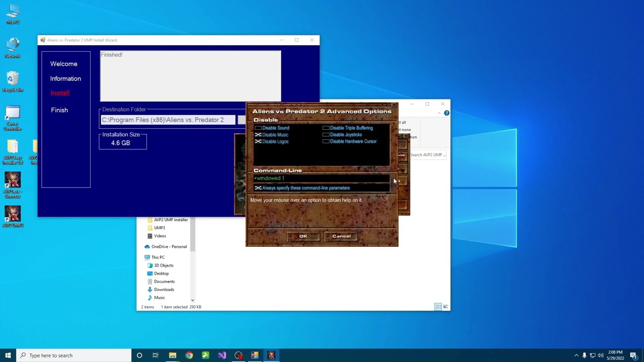Open system clock and date

[615, 355]
